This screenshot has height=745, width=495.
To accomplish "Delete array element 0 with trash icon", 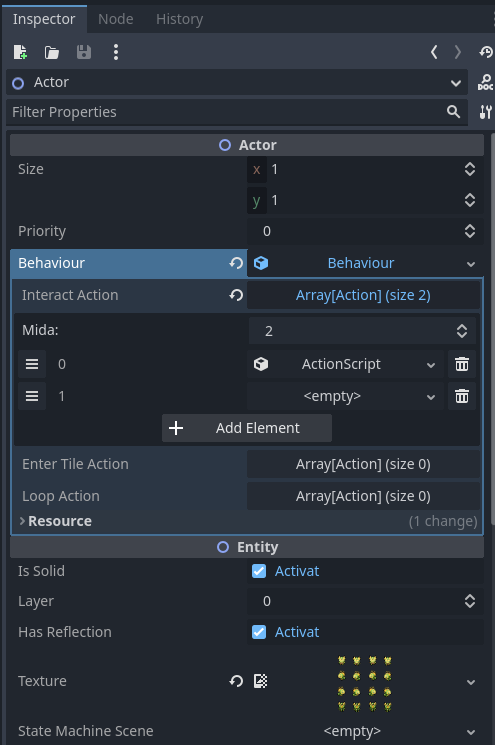I will tap(462, 364).
